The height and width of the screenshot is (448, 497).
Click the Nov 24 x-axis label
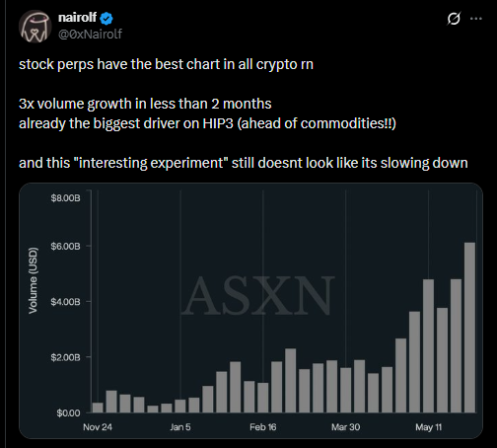point(98,427)
